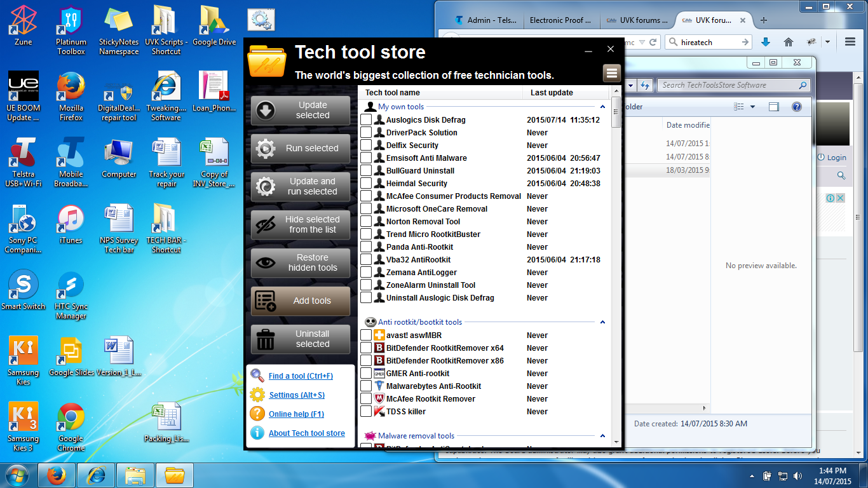Click Firefox downloads arrow icon
This screenshot has width=868, height=488.
coord(766,42)
